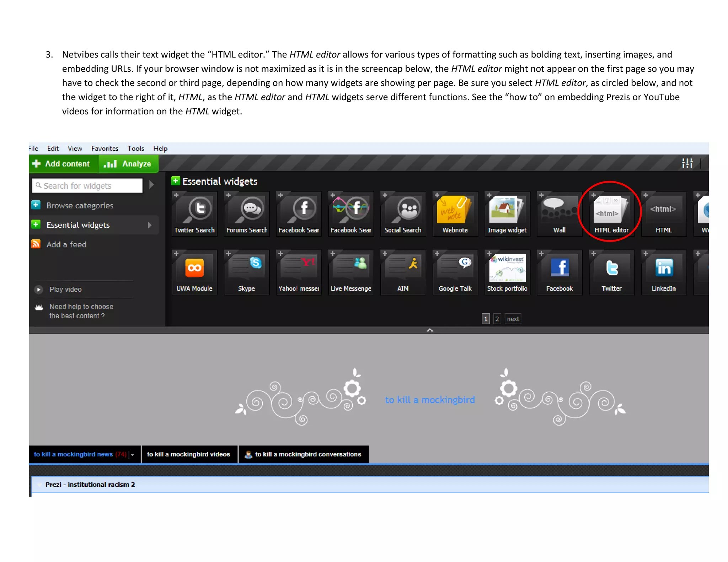Choose the Google Talk widget
Viewport: 728px width, 562px height.
(455, 272)
